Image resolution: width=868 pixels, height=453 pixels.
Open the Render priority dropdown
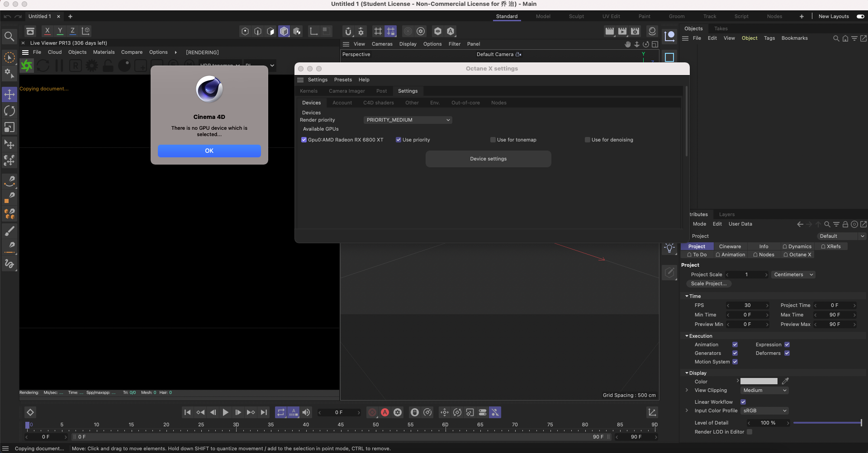[x=408, y=120]
